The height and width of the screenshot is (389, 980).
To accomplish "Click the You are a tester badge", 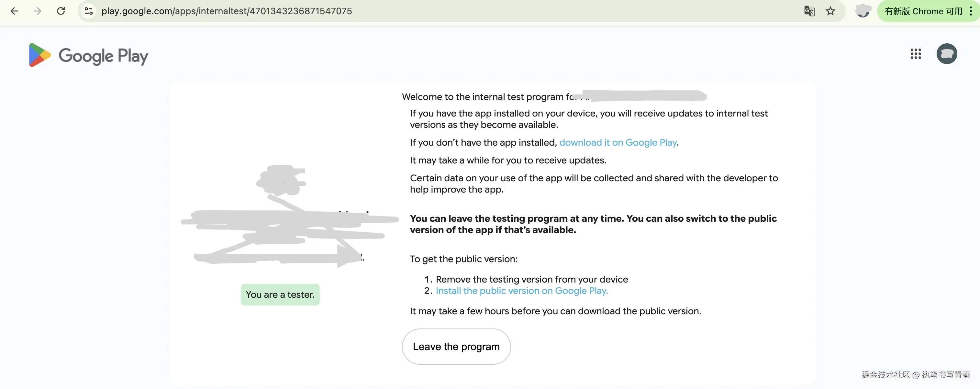I will coord(280,295).
